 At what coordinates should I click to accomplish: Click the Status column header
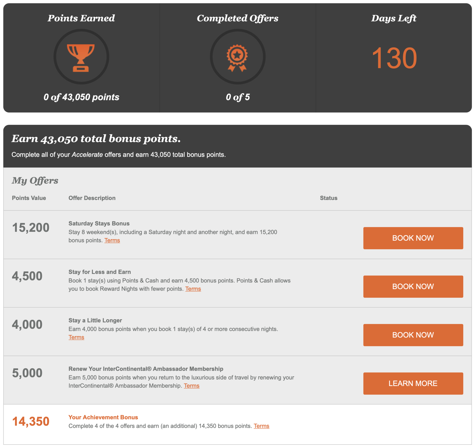328,198
